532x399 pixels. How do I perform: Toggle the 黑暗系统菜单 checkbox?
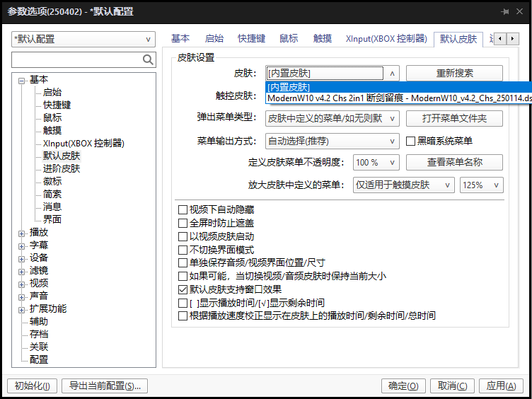411,141
